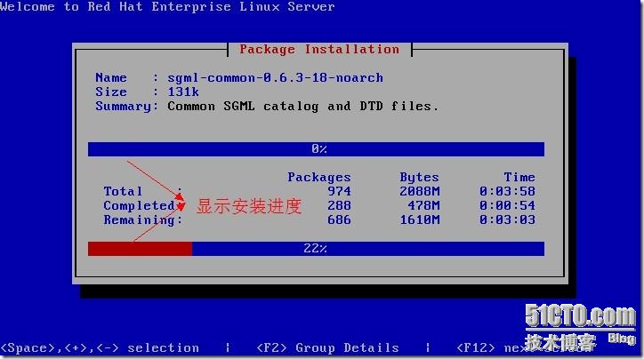Click the total packages value 974
Viewport: 644px width, 359px height.
tap(339, 191)
